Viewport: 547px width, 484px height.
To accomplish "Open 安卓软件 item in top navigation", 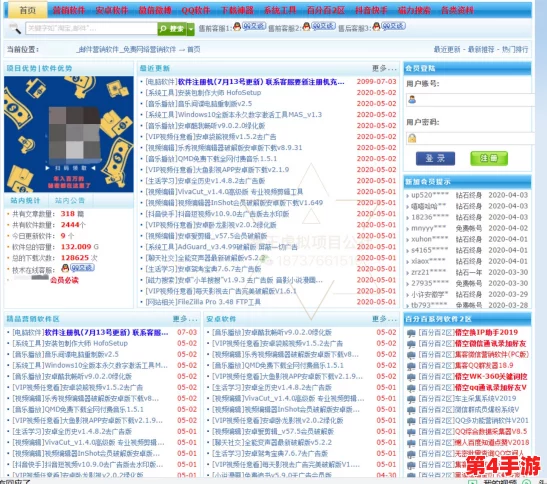I will [112, 10].
